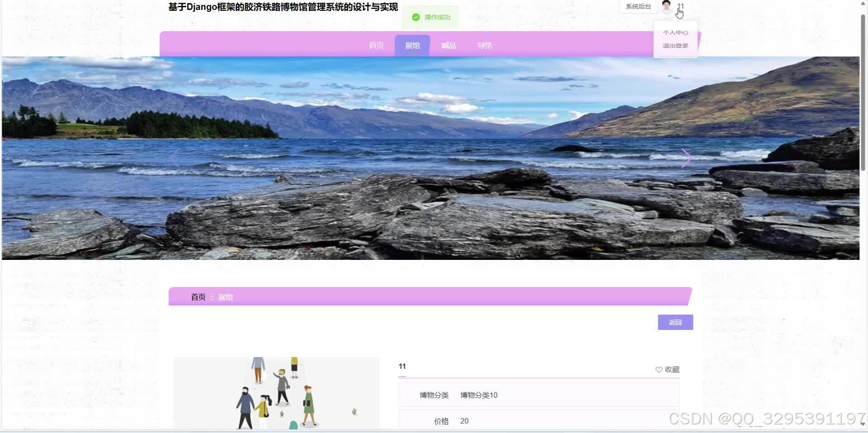868x433 pixels.
Task: Click the breadcrumb separator icon next to 首页
Action: [211, 297]
